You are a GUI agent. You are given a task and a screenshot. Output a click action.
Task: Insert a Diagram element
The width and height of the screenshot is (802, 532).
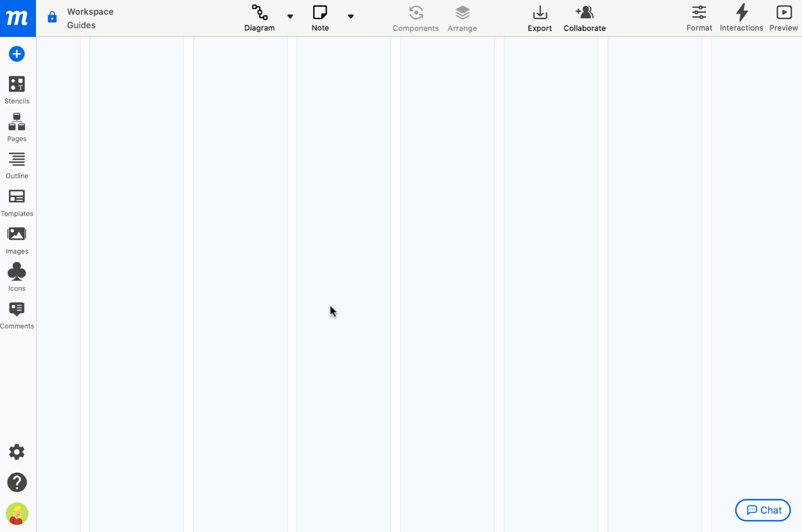pyautogui.click(x=259, y=17)
